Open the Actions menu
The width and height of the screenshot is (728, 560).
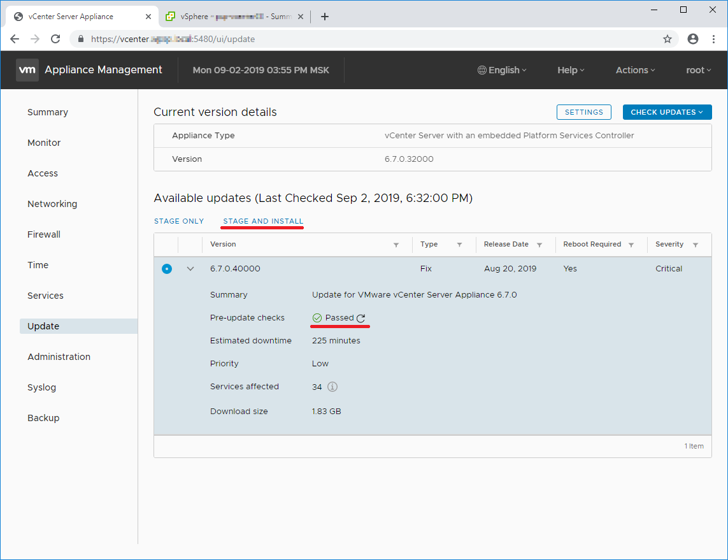pos(634,70)
